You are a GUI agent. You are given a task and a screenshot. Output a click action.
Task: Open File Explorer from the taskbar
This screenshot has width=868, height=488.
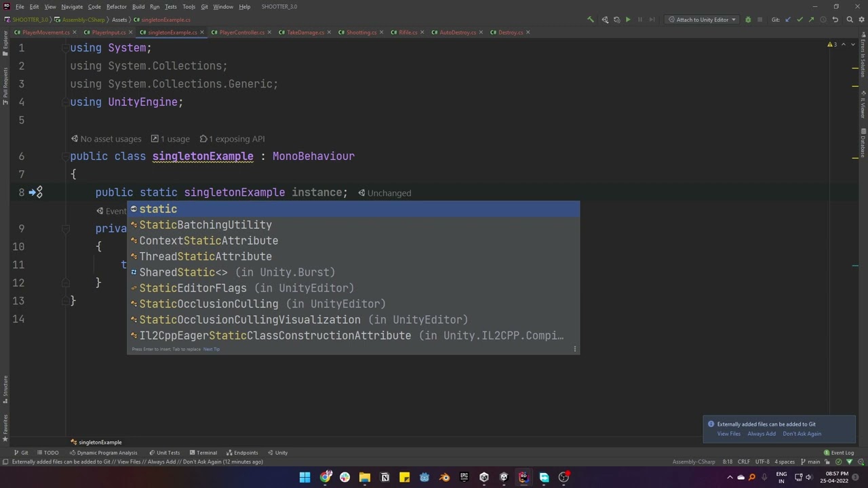(365, 477)
